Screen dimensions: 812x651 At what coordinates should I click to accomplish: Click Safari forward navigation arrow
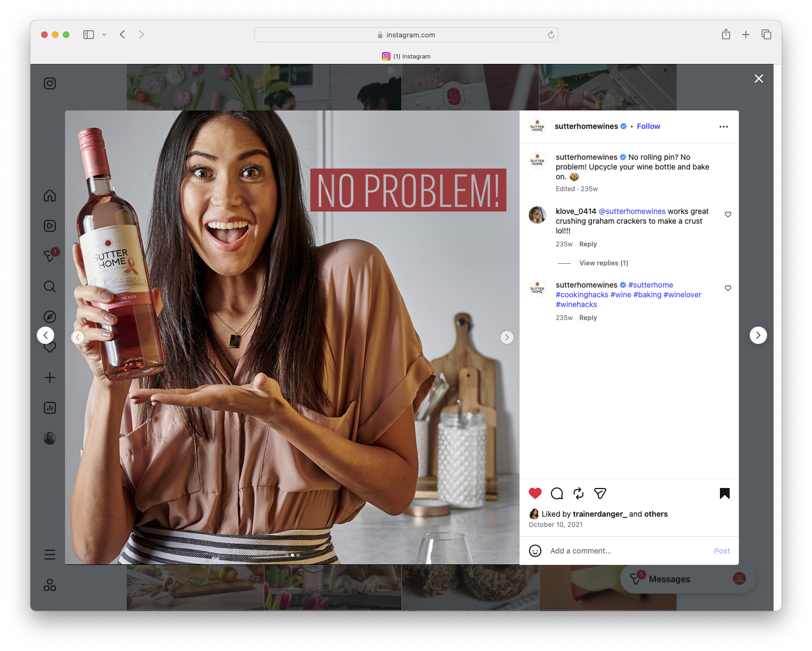click(141, 35)
